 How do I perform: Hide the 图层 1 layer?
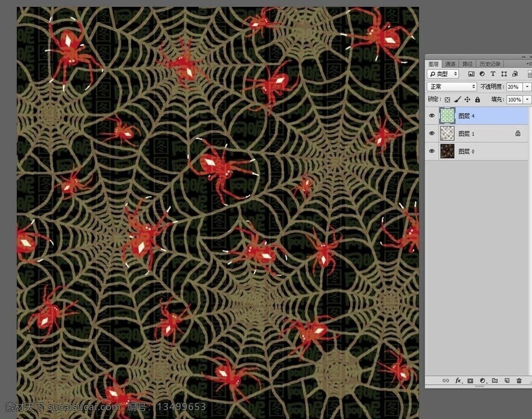432,134
